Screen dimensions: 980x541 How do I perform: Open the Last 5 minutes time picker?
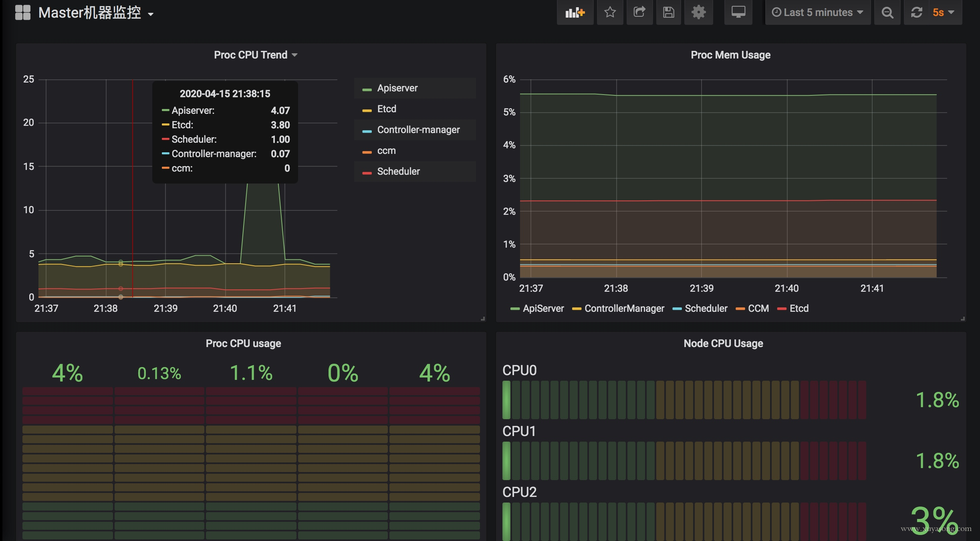point(817,13)
